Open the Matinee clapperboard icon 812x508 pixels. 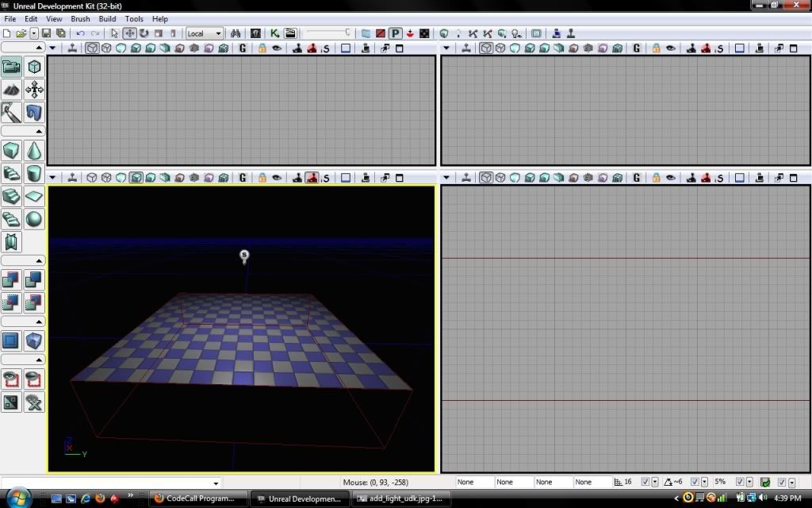click(290, 33)
